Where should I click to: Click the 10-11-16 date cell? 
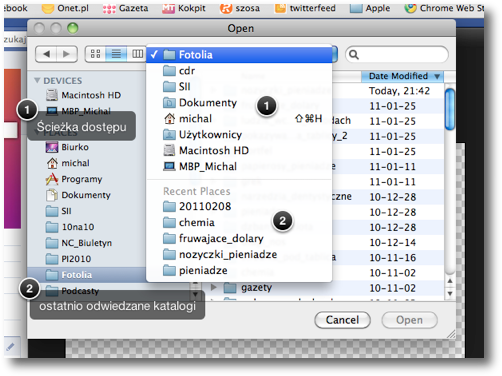tap(393, 258)
